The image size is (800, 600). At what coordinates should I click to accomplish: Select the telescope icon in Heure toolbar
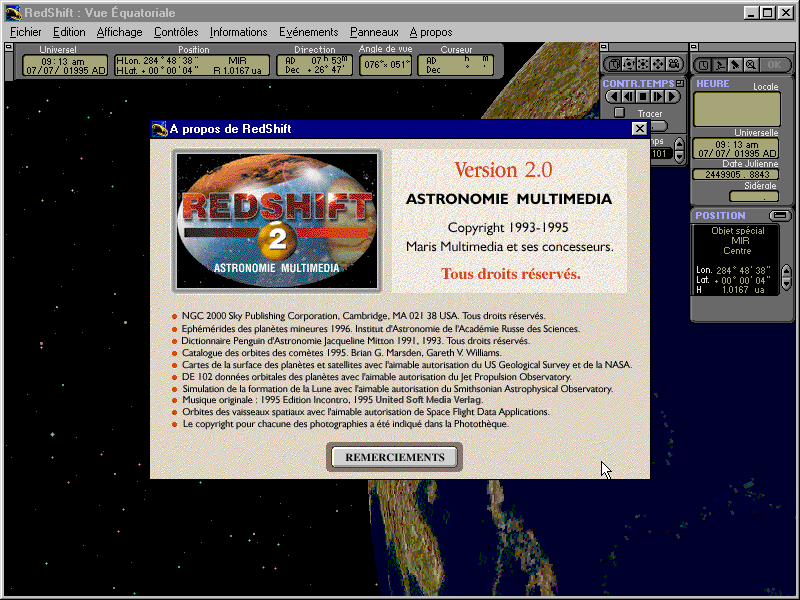click(x=735, y=65)
